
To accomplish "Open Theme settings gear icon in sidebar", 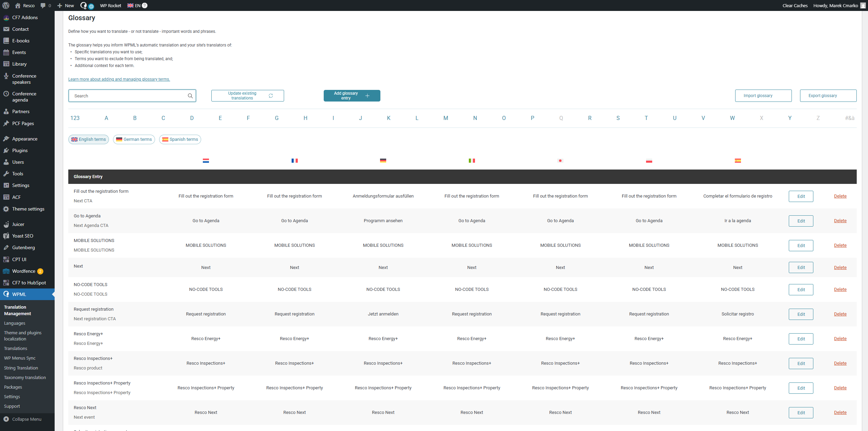I will [x=6, y=209].
